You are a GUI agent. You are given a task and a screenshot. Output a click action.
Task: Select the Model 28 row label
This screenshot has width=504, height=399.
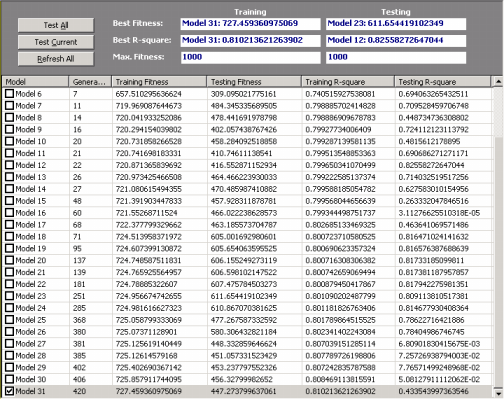[x=31, y=356]
